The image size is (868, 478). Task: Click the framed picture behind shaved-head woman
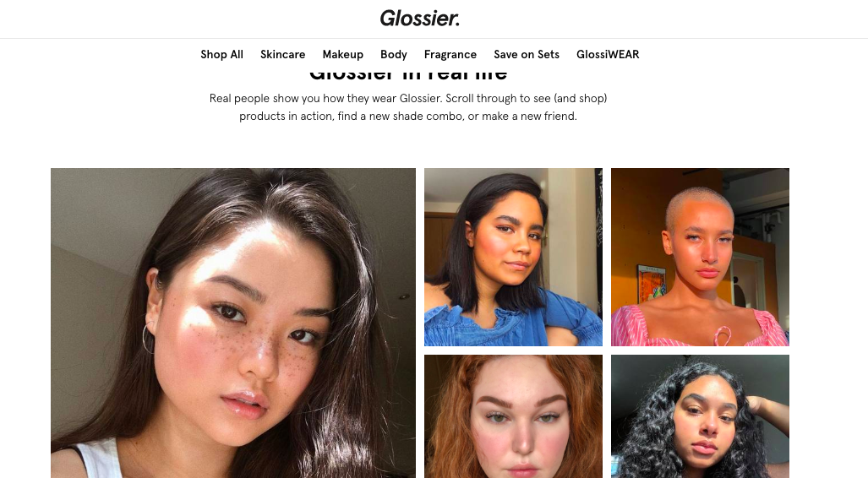coord(651,283)
